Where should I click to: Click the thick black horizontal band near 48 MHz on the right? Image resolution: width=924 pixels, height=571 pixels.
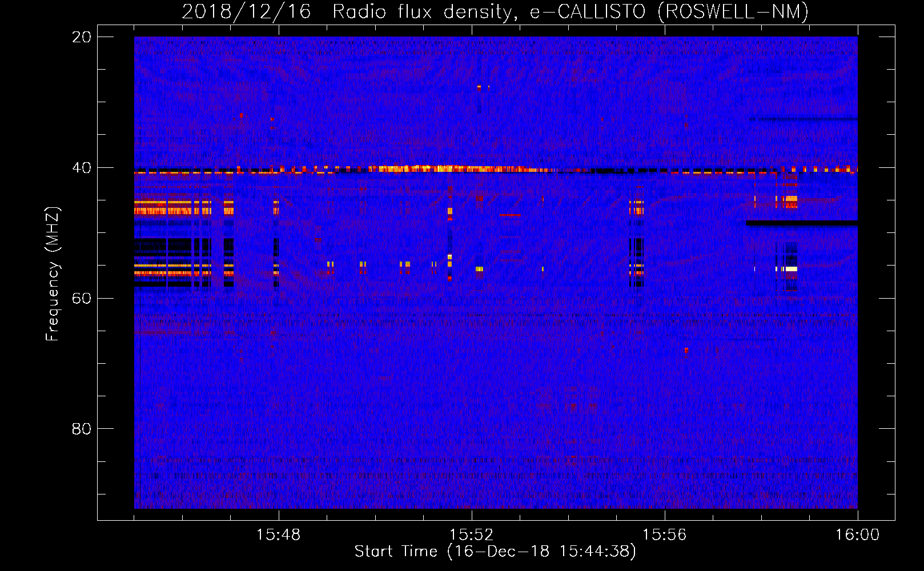click(802, 223)
